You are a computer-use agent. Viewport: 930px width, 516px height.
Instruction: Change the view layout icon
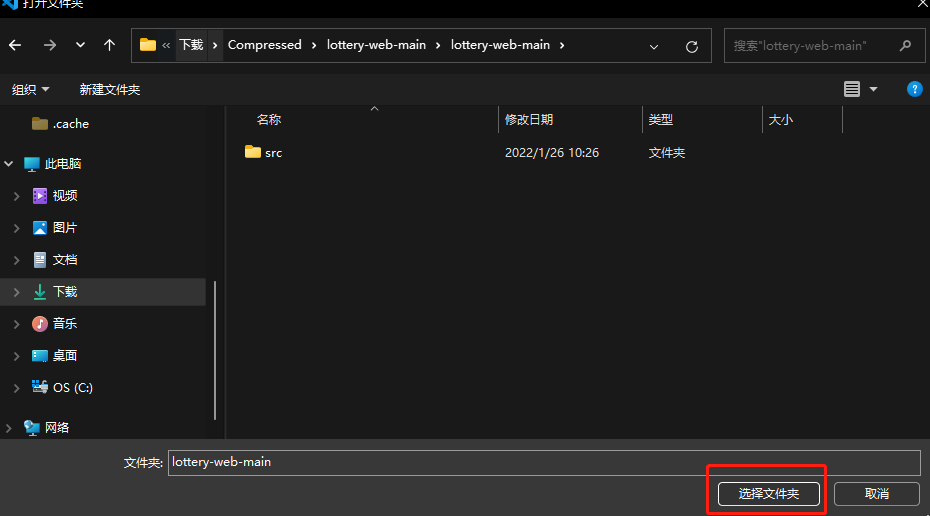[x=852, y=89]
